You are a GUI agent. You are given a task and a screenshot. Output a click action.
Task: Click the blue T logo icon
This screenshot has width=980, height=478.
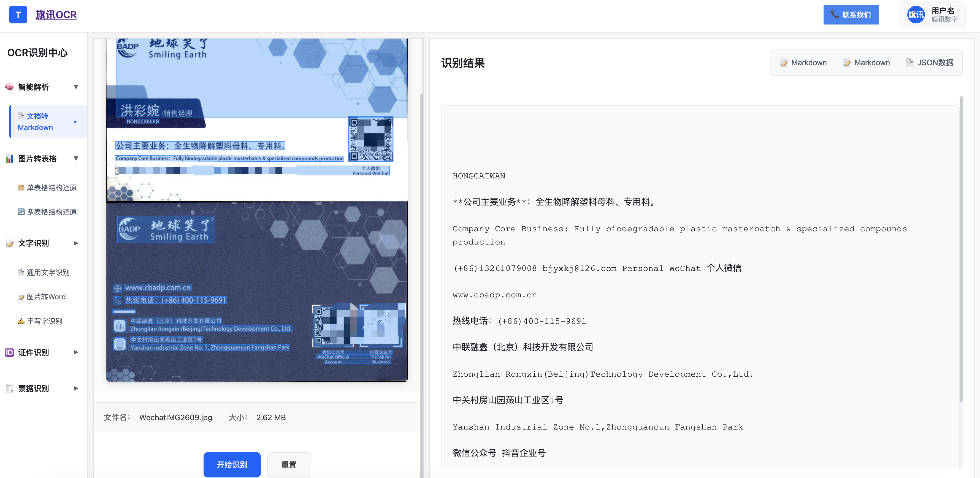[x=18, y=15]
